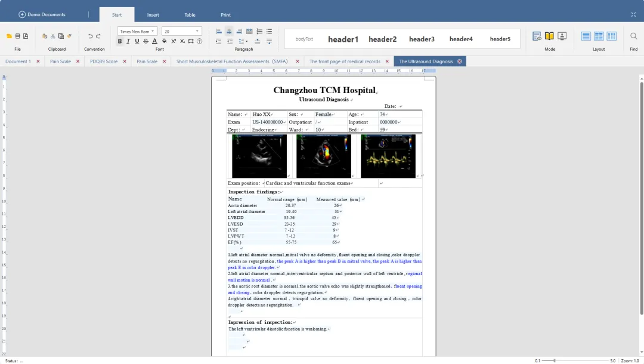Viewport: 644px width, 364px height.
Task: Select the single-page layout
Action: coord(586,36)
